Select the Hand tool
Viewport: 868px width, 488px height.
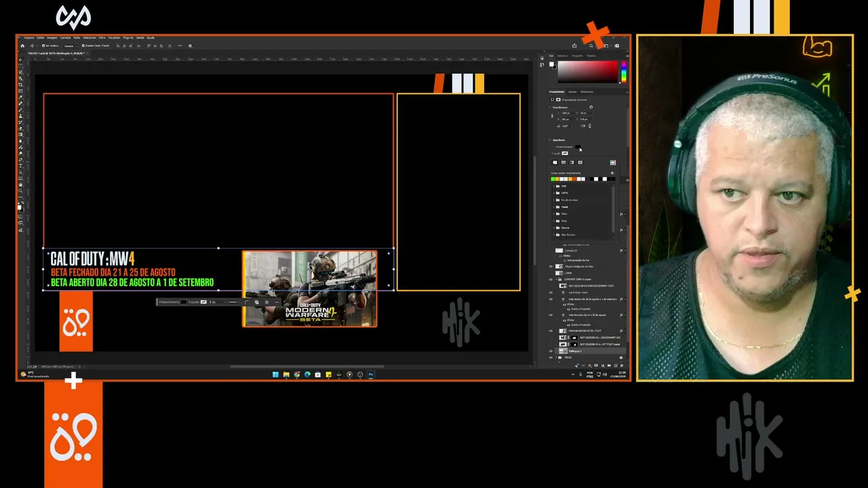coord(20,184)
